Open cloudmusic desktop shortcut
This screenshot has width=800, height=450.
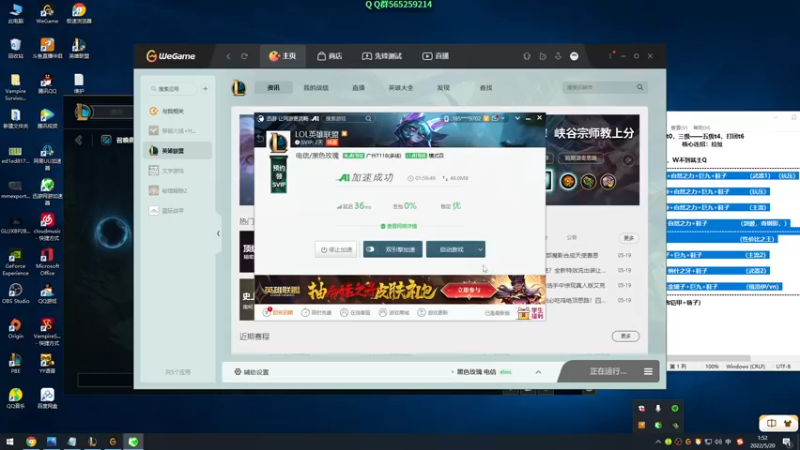pos(47,227)
